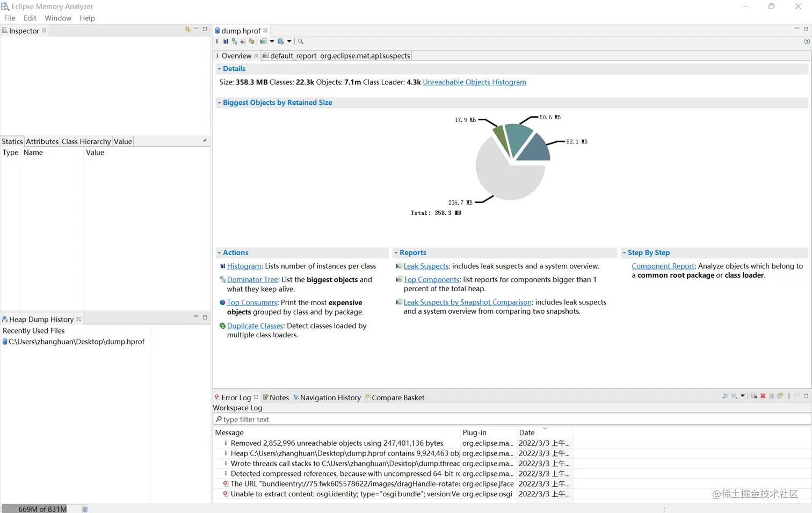Open the OQL query editor toolbar icon
The image size is (812, 513).
[x=243, y=41]
